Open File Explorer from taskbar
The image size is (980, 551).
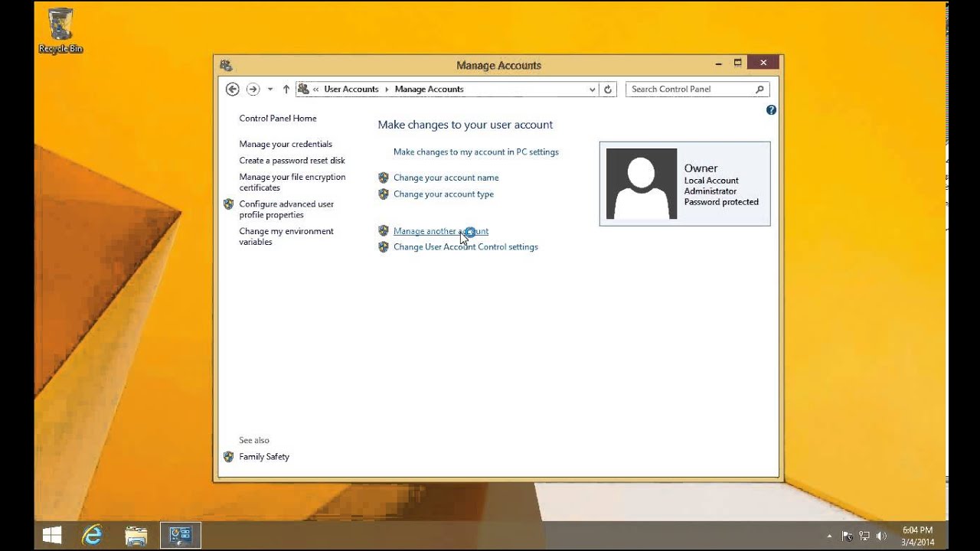pos(136,536)
